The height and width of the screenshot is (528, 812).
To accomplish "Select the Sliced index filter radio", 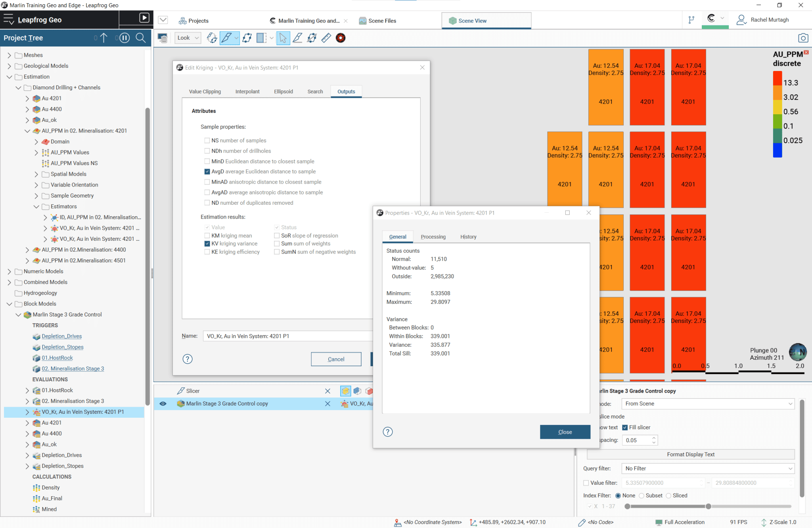I will tap(668, 496).
